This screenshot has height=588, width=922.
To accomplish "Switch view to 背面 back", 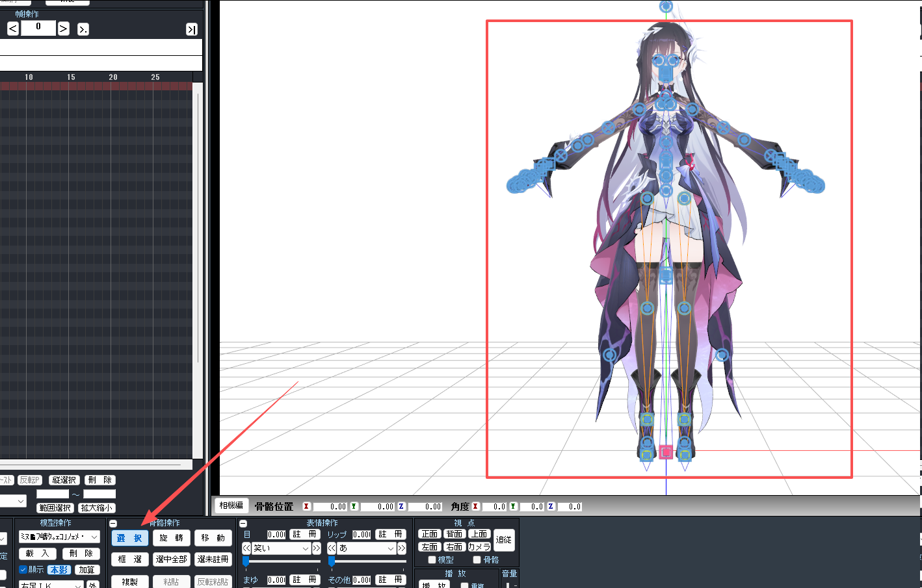I will [454, 534].
